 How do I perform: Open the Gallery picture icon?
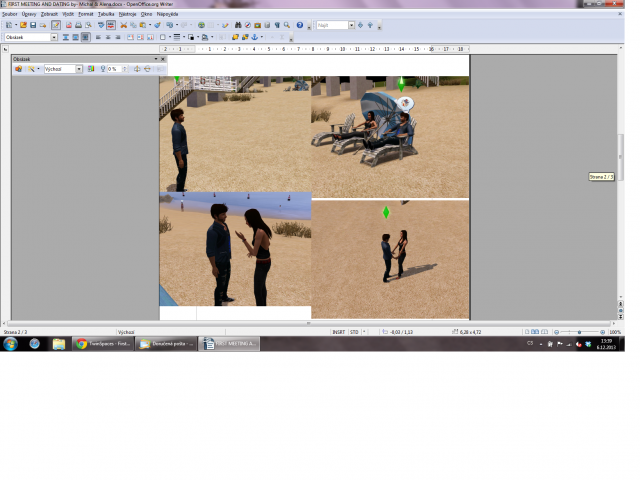tap(258, 25)
